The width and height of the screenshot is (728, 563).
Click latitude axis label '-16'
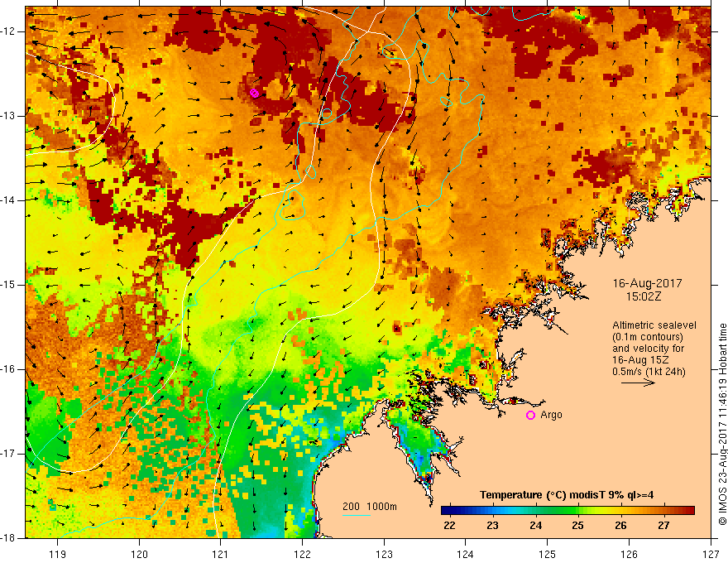pyautogui.click(x=9, y=369)
